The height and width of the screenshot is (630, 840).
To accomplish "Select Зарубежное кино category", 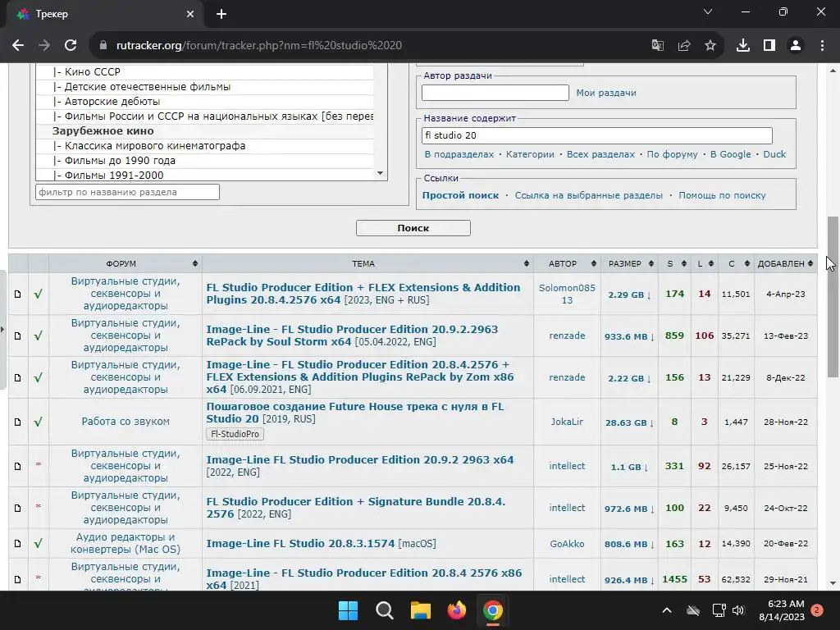I will click(103, 130).
